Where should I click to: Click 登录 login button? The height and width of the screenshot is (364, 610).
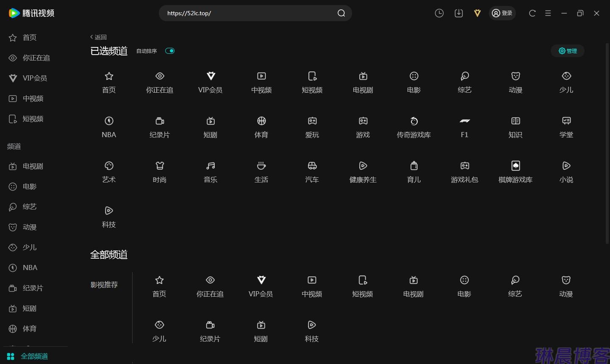click(x=502, y=13)
